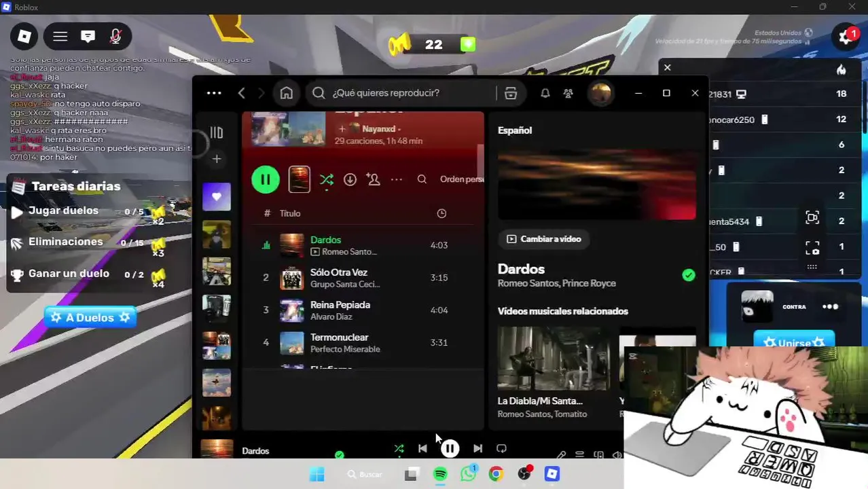Viewport: 868px width, 489px height.
Task: Click Unirse button in Roblox
Action: (x=794, y=342)
